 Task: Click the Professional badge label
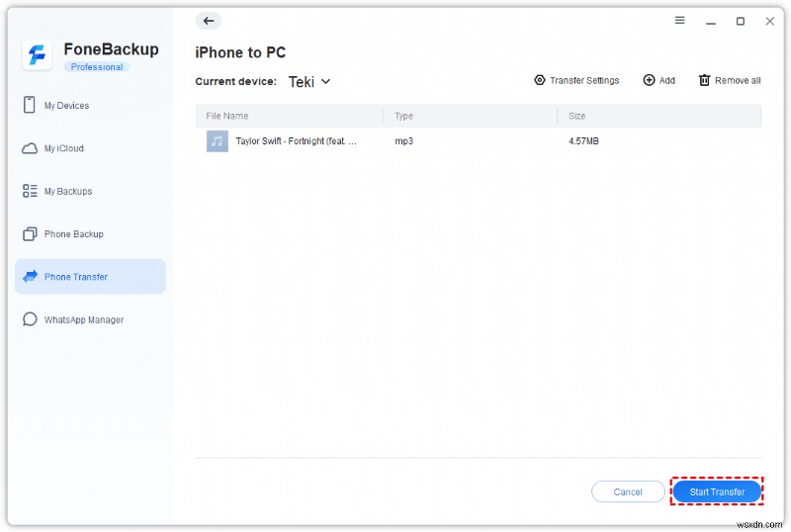(97, 66)
